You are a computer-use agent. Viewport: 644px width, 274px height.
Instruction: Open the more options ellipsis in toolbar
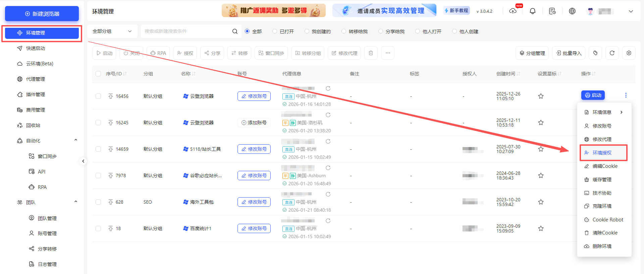point(388,53)
